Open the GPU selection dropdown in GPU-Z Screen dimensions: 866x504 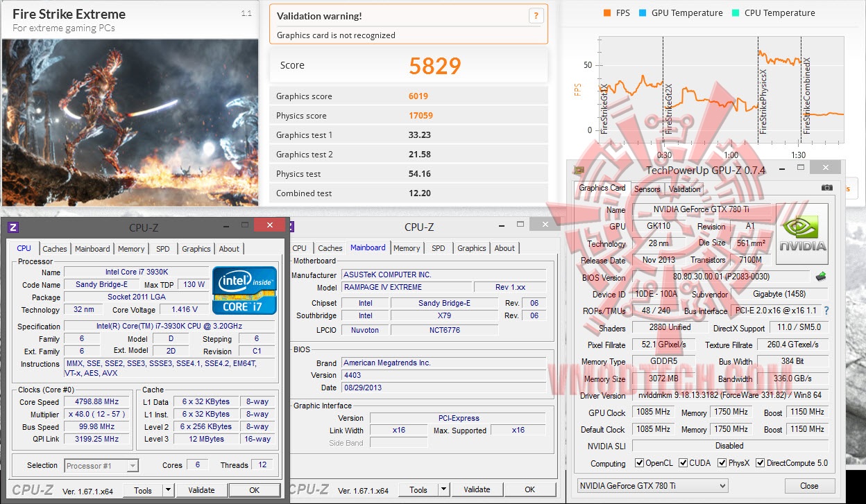pos(652,486)
